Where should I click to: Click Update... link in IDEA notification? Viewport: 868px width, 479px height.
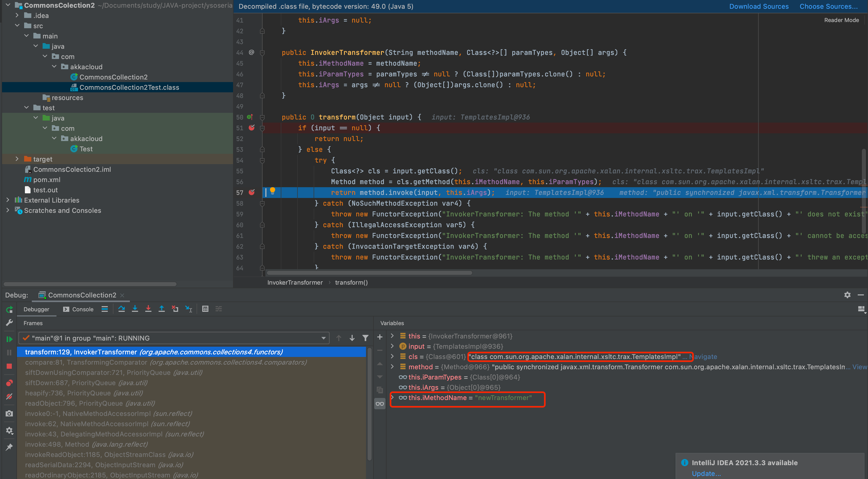[x=706, y=473]
